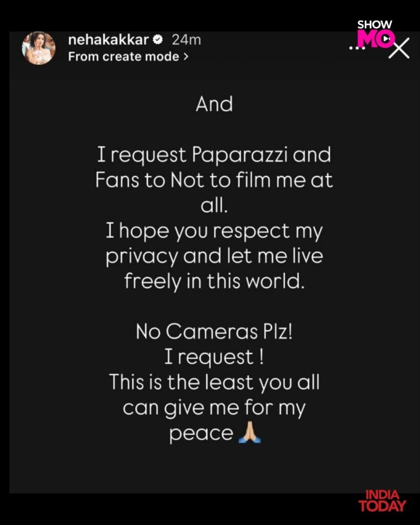Close the story with the X

pyautogui.click(x=399, y=48)
